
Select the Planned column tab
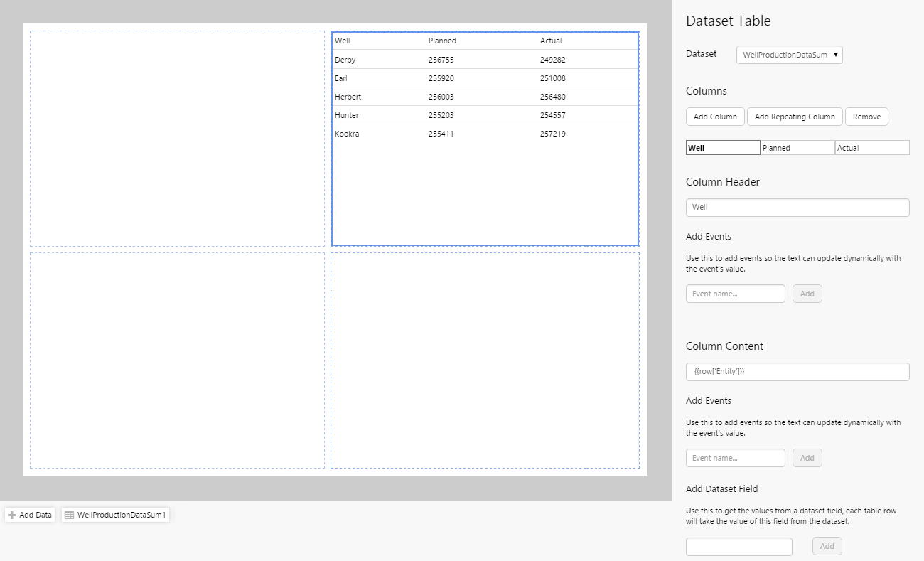click(x=797, y=148)
